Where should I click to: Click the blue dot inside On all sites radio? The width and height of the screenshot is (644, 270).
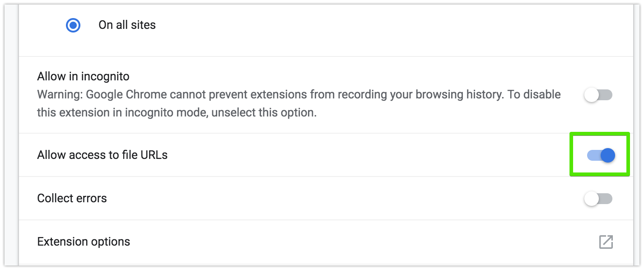coord(73,25)
